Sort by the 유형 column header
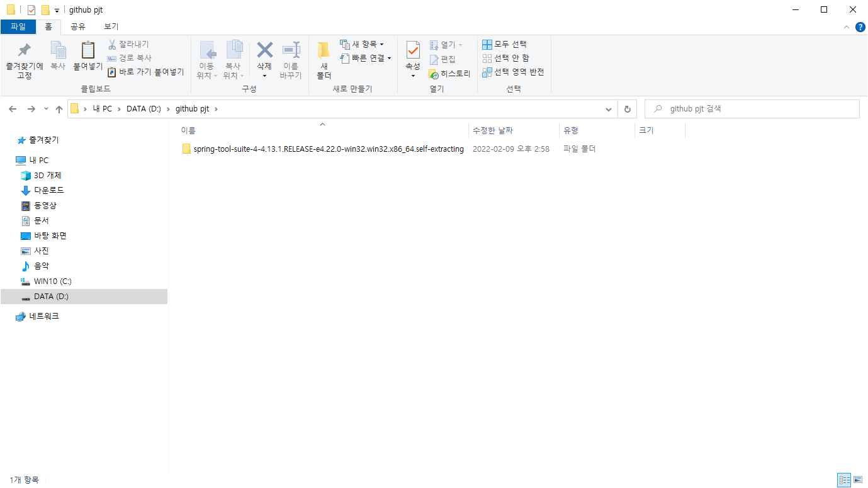 (x=571, y=130)
